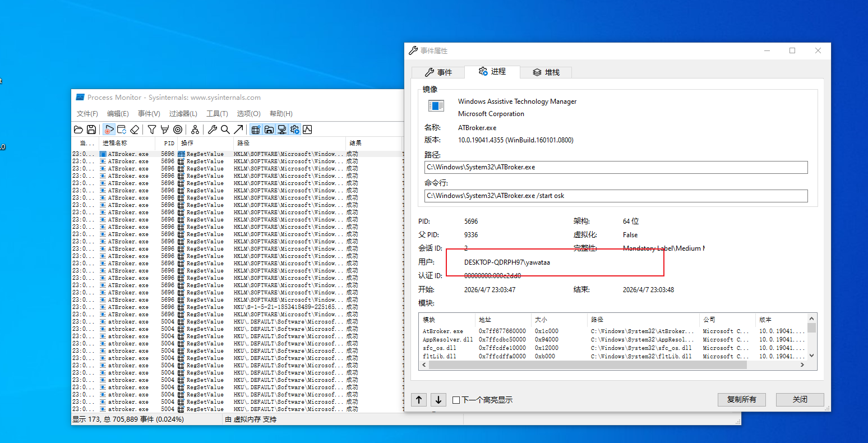Screen dimensions: 868x443
Task: Click the magnifier Find icon
Action: click(x=225, y=130)
